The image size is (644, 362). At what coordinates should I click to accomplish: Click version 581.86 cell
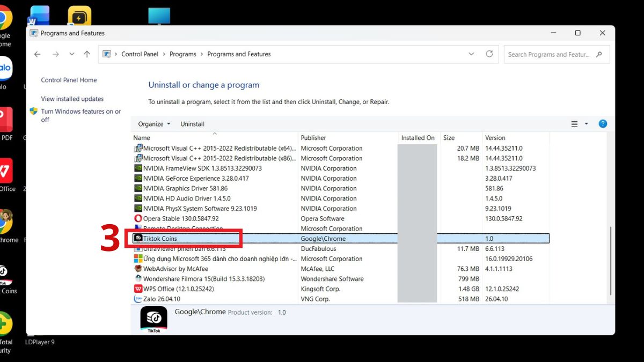(494, 188)
